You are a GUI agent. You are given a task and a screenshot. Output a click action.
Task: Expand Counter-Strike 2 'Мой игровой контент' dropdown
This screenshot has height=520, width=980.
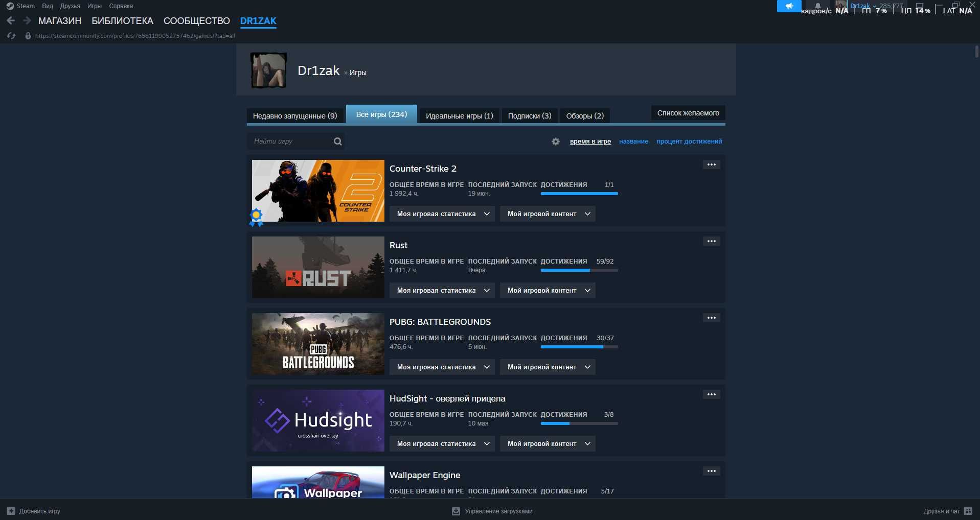click(x=548, y=214)
